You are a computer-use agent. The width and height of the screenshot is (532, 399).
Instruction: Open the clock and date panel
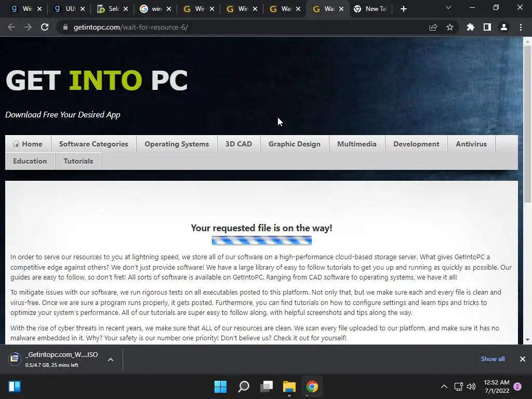click(x=497, y=387)
